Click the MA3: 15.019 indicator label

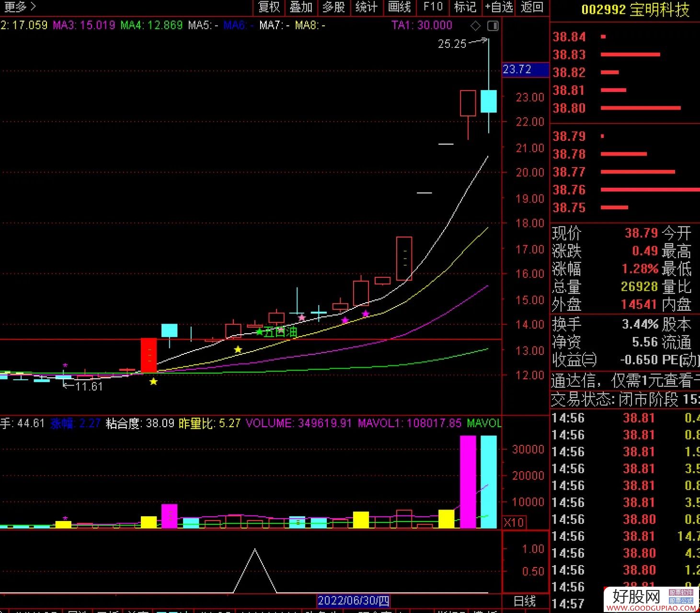tap(84, 25)
